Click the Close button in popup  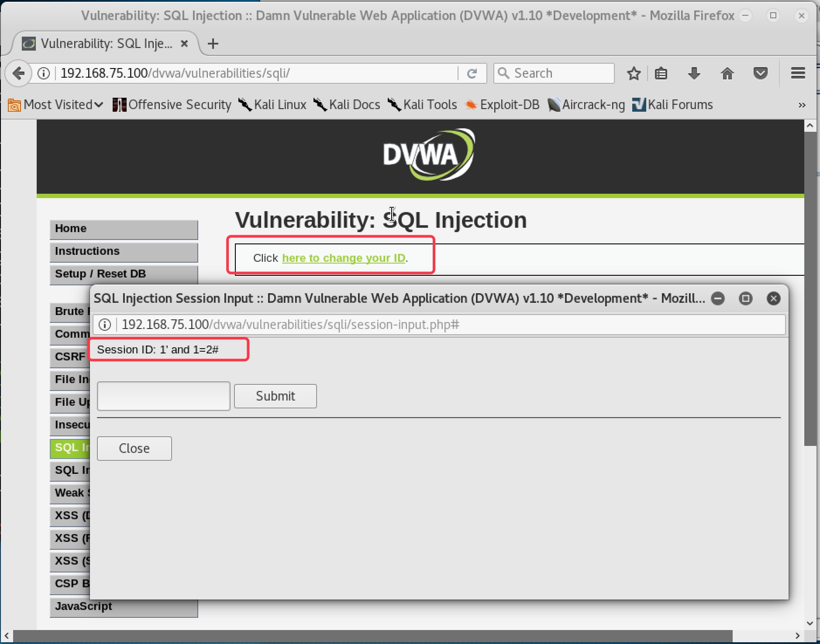tap(134, 449)
